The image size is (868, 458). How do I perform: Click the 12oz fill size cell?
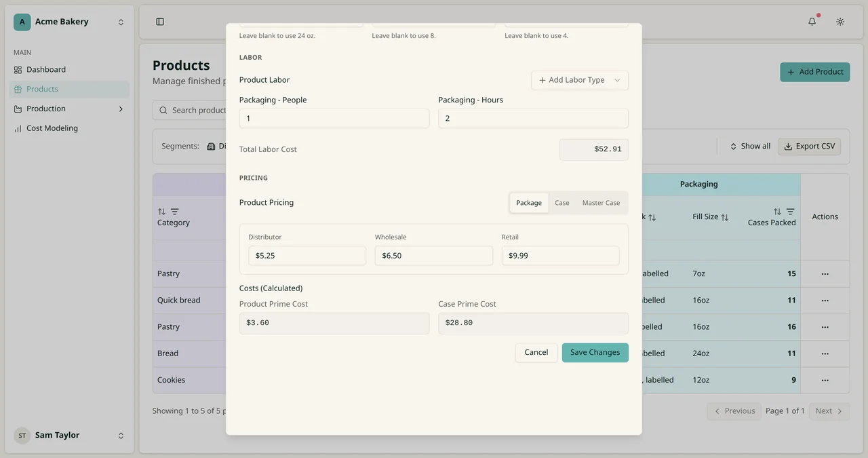point(701,381)
